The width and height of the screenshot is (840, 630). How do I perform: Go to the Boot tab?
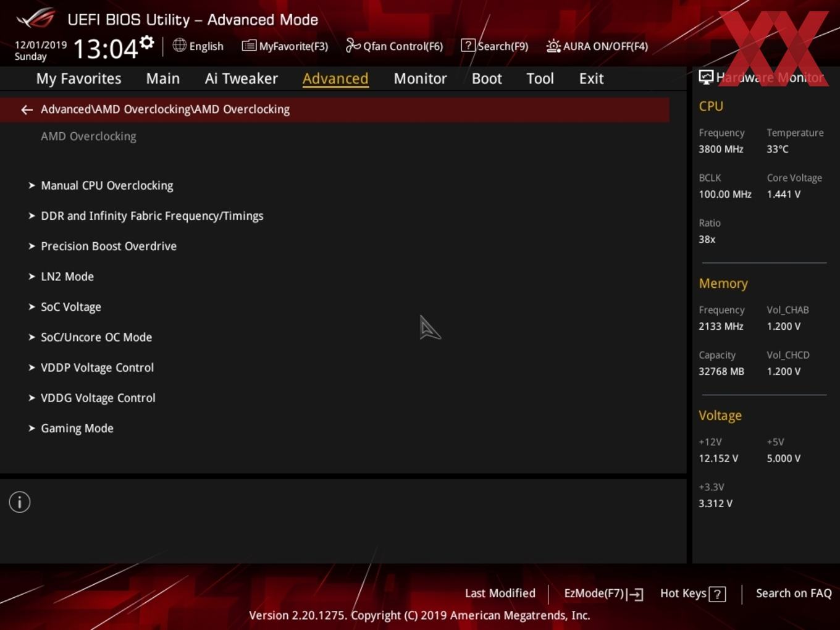(487, 78)
